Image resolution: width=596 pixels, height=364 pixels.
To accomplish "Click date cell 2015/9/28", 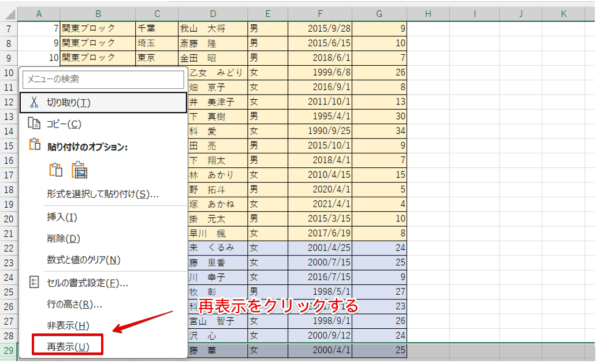I will coord(320,28).
